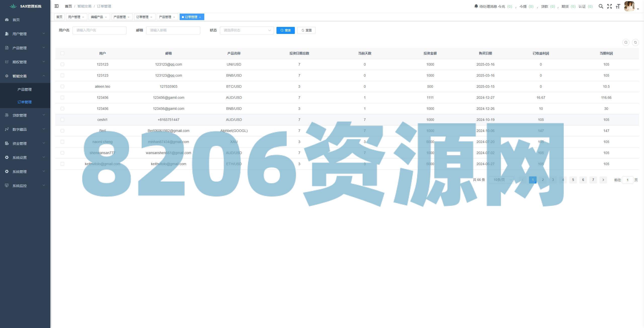The image size is (644, 328).
Task: Open the 10条/页 page size dropdown
Action: (501, 180)
